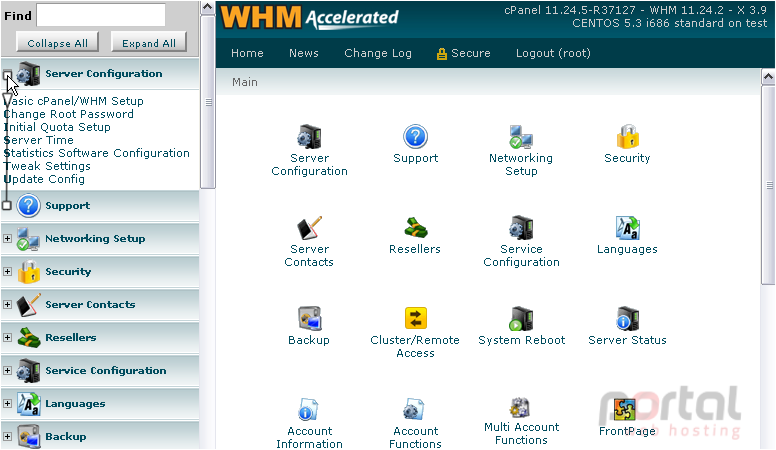This screenshot has height=450, width=776.
Task: Click the WHM Accelerated logo
Action: 309,18
